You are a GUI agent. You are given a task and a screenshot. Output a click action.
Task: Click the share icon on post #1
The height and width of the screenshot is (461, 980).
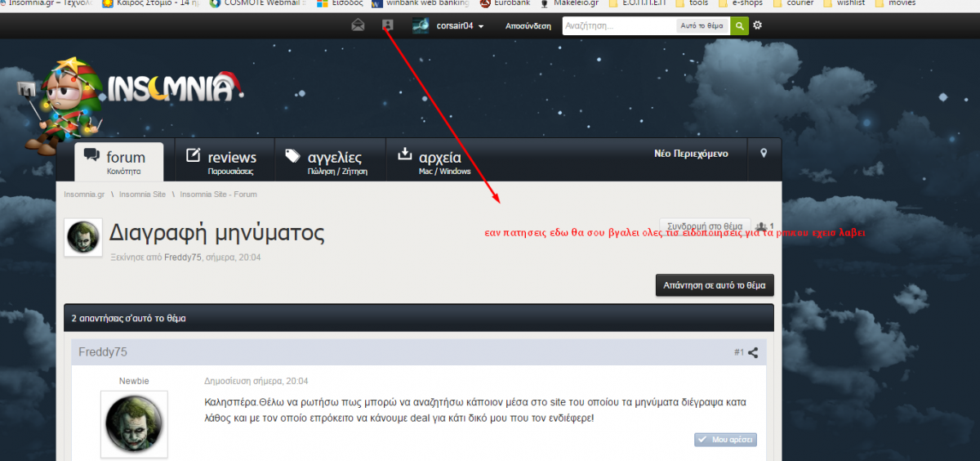[753, 353]
